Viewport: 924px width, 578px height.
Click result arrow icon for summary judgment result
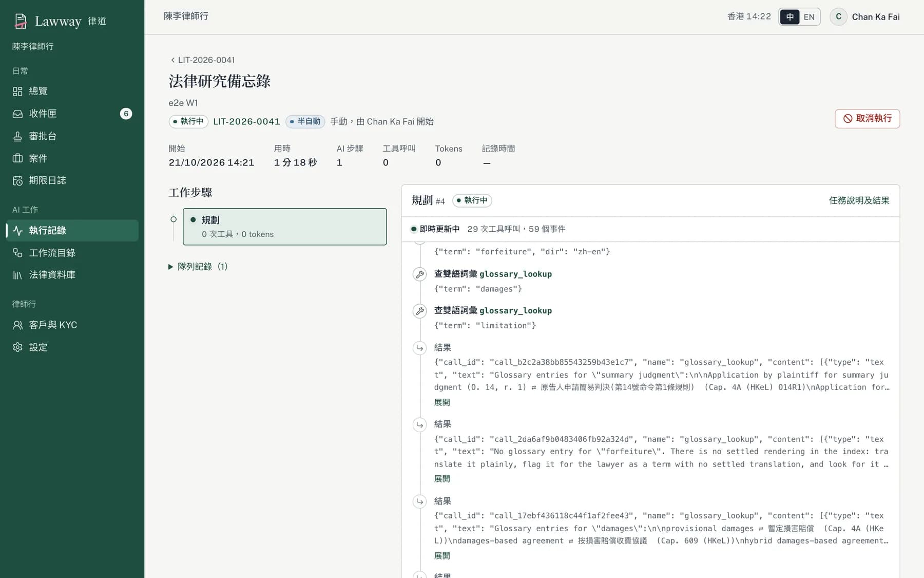tap(420, 348)
